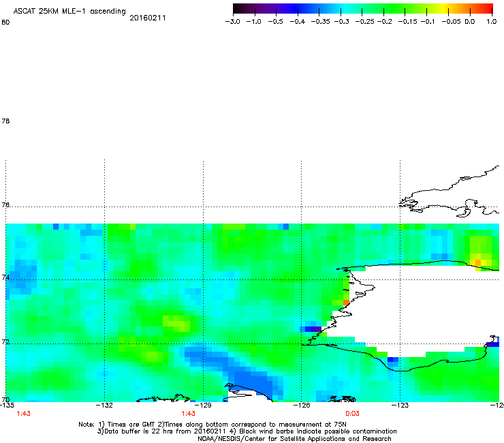The image size is (504, 443).
Task: Click the orange data cell on the coast
Action: click(346, 303)
